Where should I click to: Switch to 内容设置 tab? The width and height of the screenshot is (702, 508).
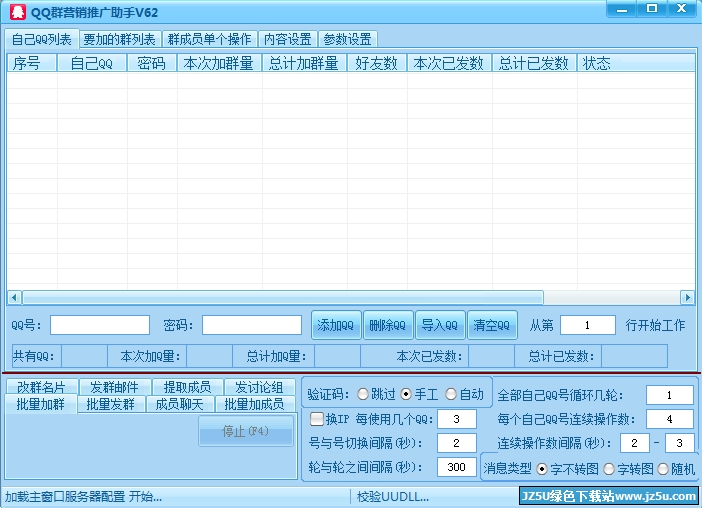(x=287, y=39)
